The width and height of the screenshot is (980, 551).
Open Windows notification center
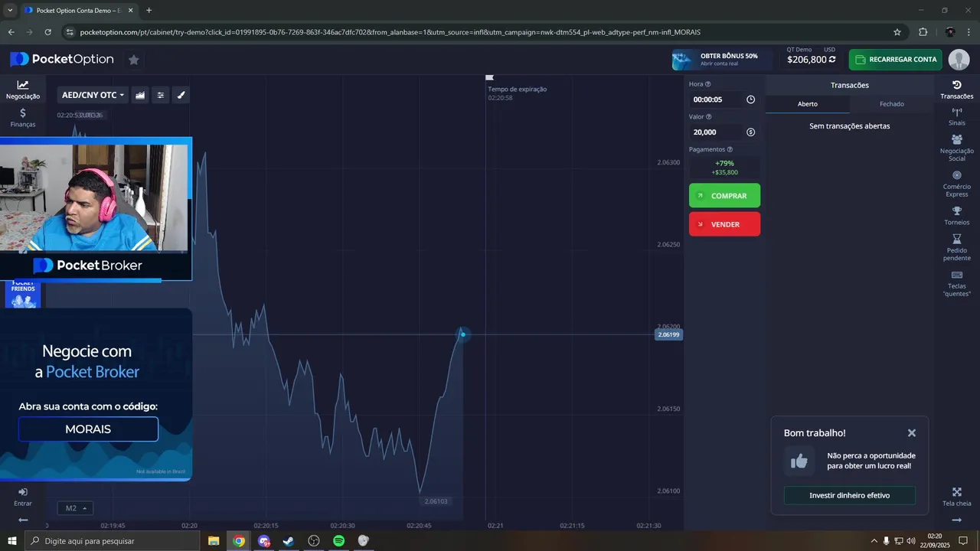pyautogui.click(x=963, y=541)
